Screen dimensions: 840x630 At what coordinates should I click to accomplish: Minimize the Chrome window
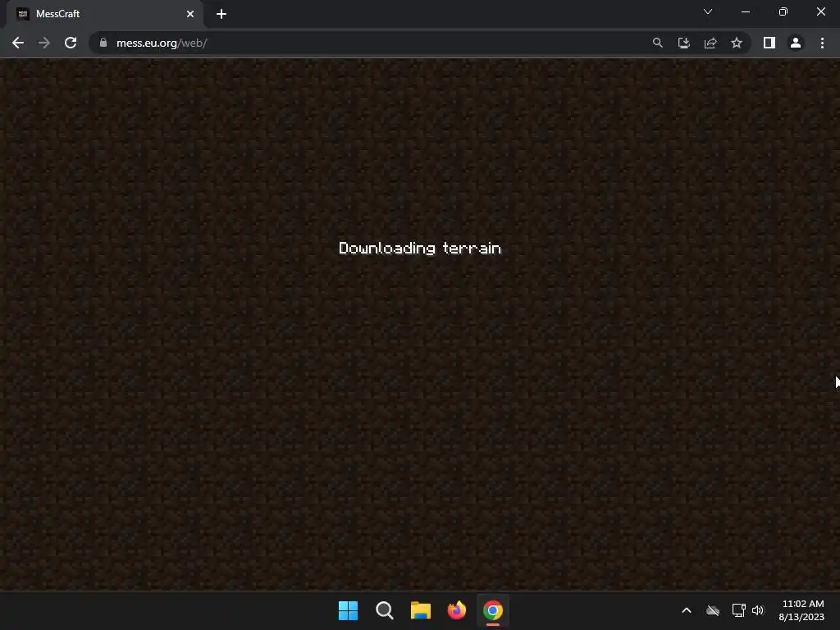pyautogui.click(x=745, y=11)
